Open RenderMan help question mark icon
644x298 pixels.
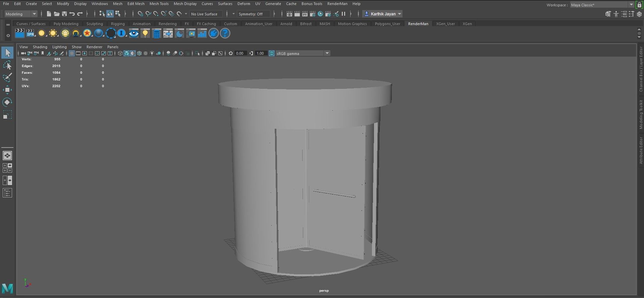tap(225, 33)
